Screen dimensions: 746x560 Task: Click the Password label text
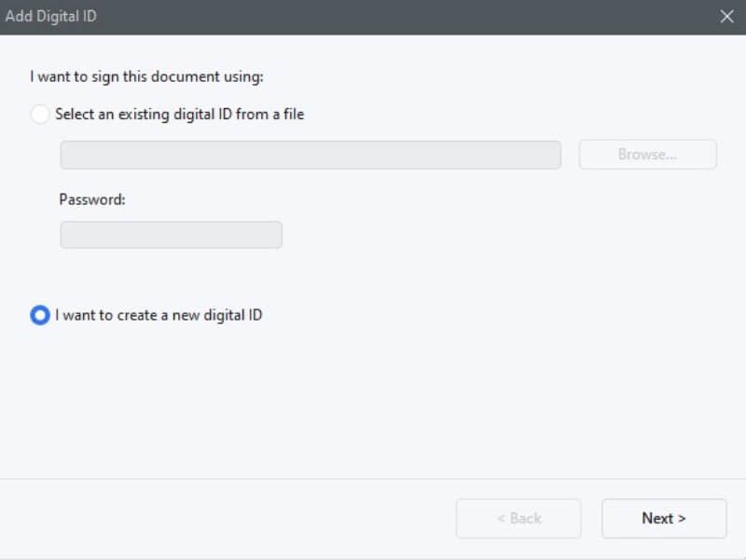[91, 199]
